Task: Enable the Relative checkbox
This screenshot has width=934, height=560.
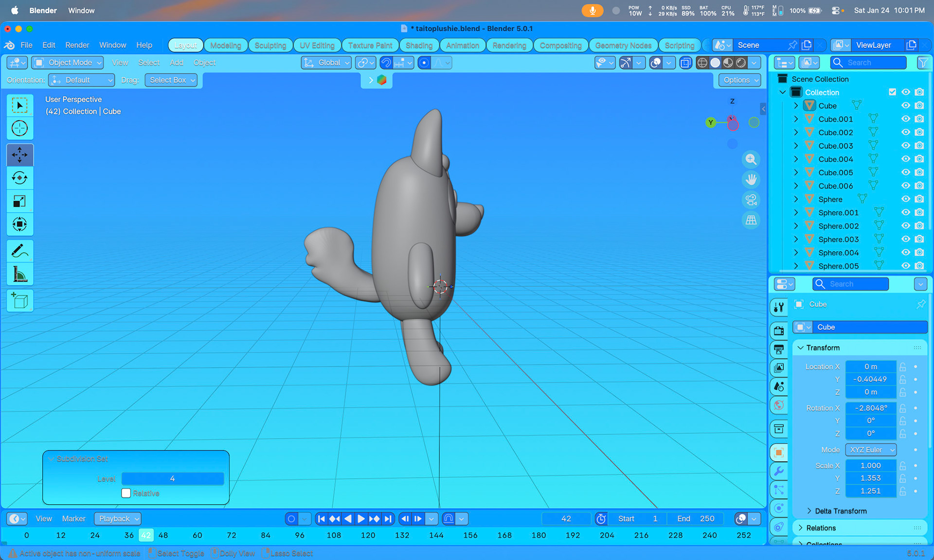Action: (x=126, y=493)
